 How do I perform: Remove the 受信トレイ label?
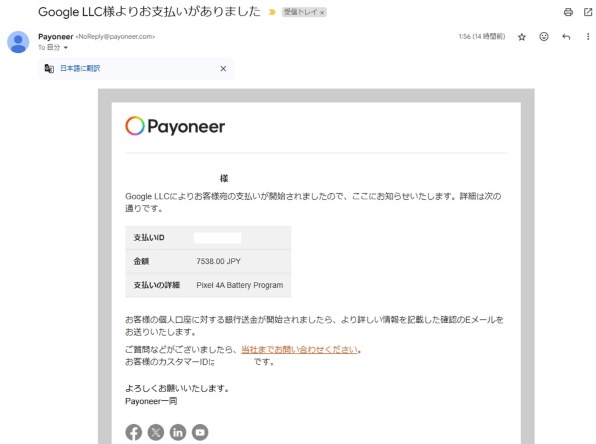pyautogui.click(x=322, y=13)
